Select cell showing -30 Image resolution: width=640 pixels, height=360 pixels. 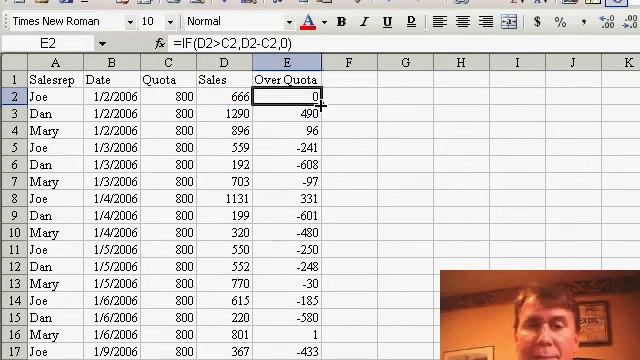[287, 284]
